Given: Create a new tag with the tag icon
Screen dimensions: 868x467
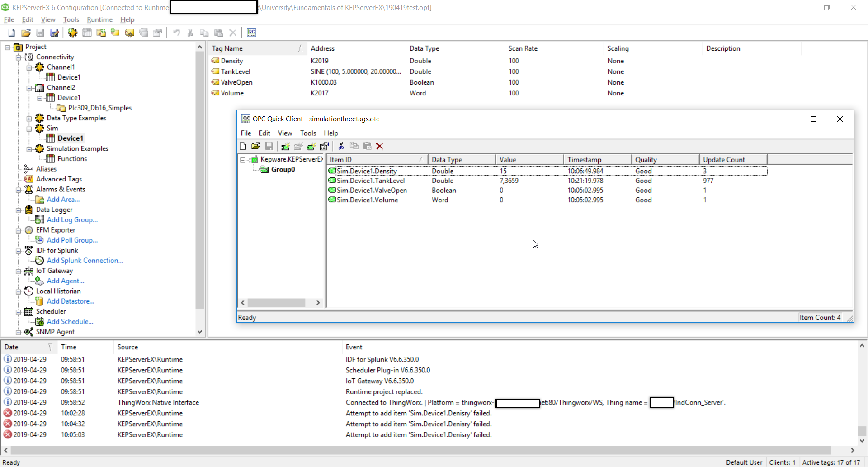Looking at the screenshot, I should (x=115, y=33).
